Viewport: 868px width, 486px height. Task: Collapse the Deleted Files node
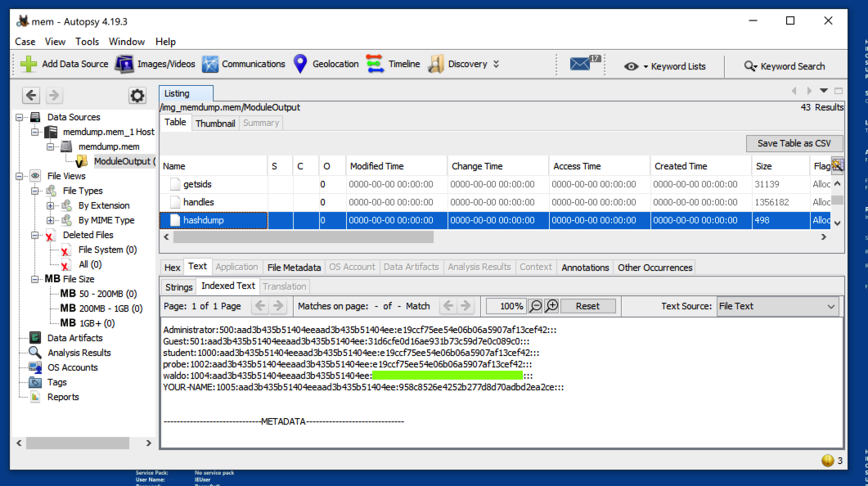coord(35,236)
